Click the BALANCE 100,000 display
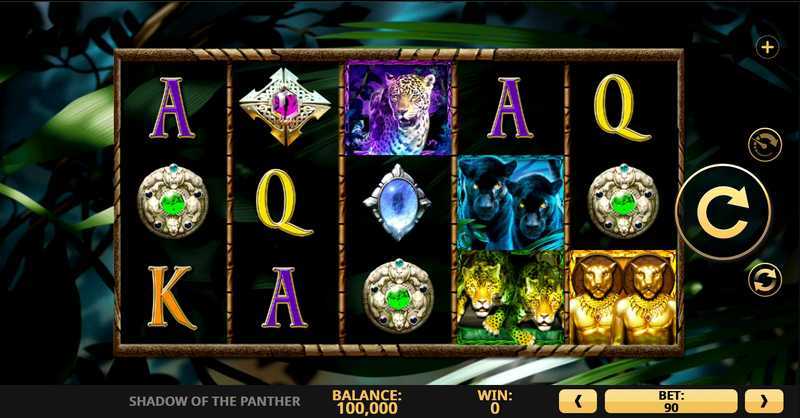Viewport: 800px width, 418px height. [366, 402]
